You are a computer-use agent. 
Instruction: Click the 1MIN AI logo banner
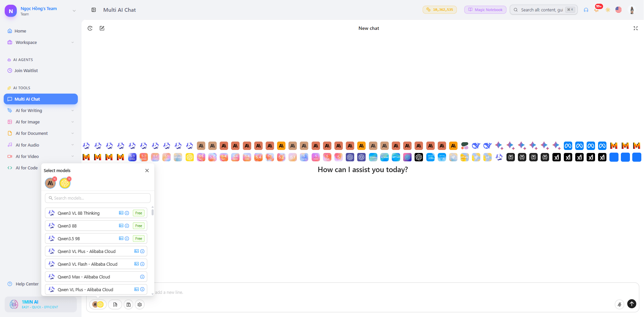click(x=41, y=304)
